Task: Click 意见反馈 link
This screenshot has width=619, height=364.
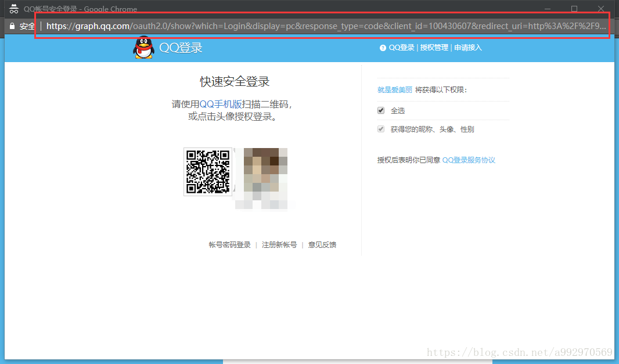Action: click(322, 245)
